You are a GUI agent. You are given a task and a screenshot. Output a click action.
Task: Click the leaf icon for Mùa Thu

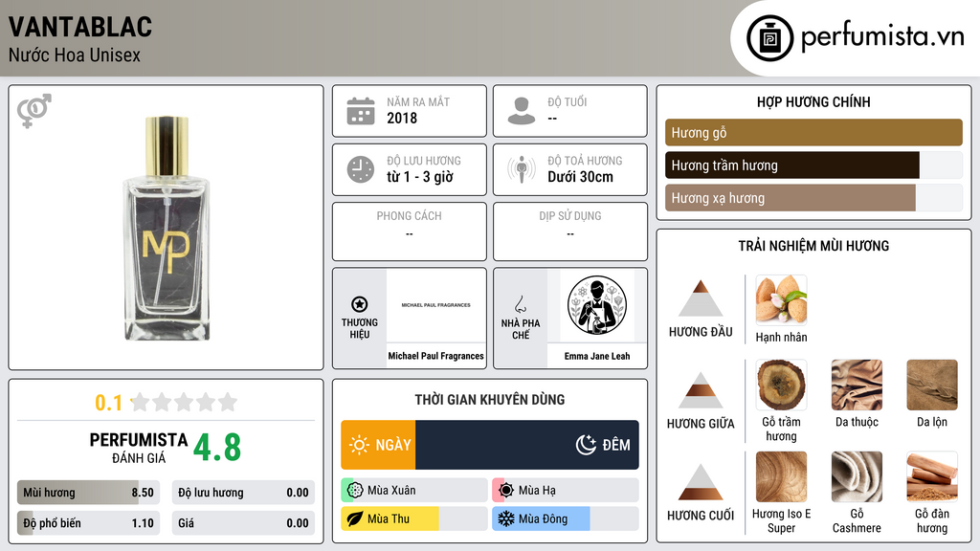coord(355,518)
